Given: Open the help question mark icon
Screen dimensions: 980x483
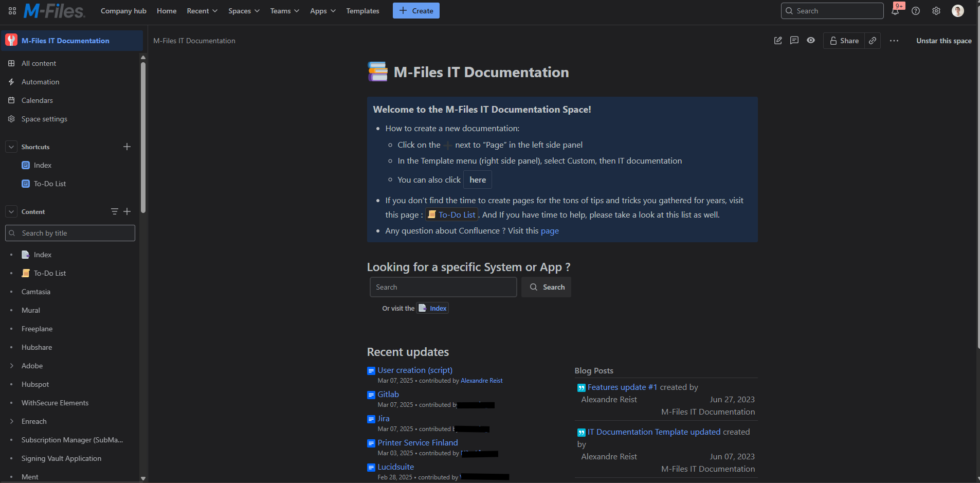Looking at the screenshot, I should coord(916,11).
